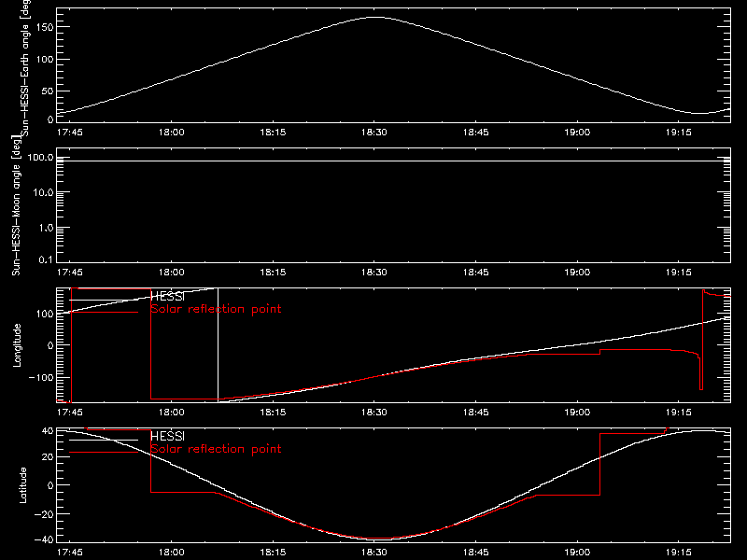
Task: Click the 100 tick on Sun-HESSI-Earth angle axis
Action: [45, 60]
